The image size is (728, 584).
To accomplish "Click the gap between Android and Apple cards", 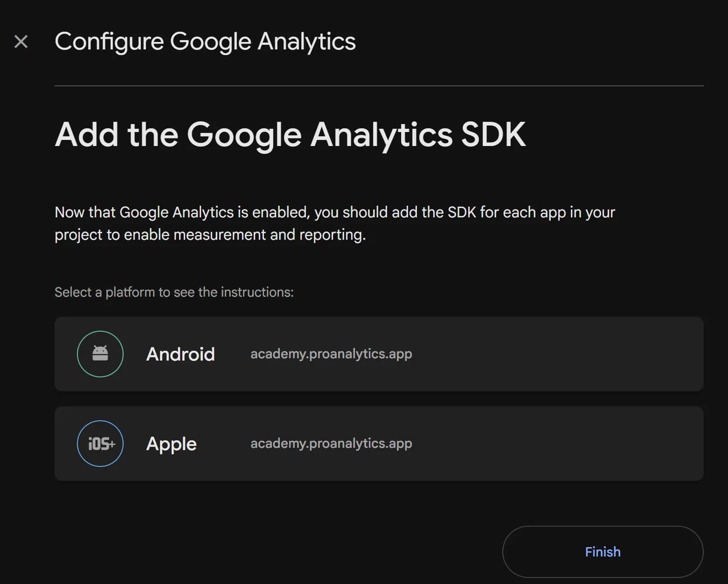I will [x=379, y=399].
